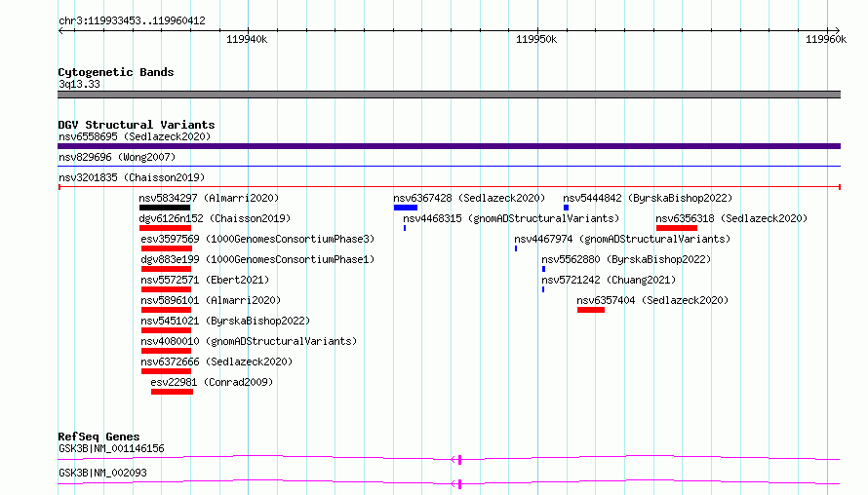Screen dimensions: 868x495
Task: Click the nsv5834297 (Almarri2020) label
Action: click(x=209, y=198)
